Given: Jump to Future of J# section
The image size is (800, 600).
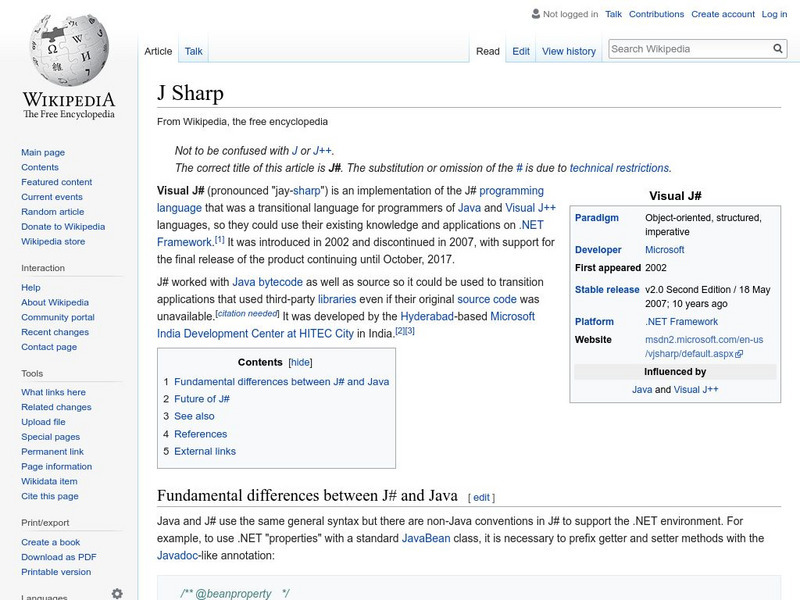Looking at the screenshot, I should 202,398.
